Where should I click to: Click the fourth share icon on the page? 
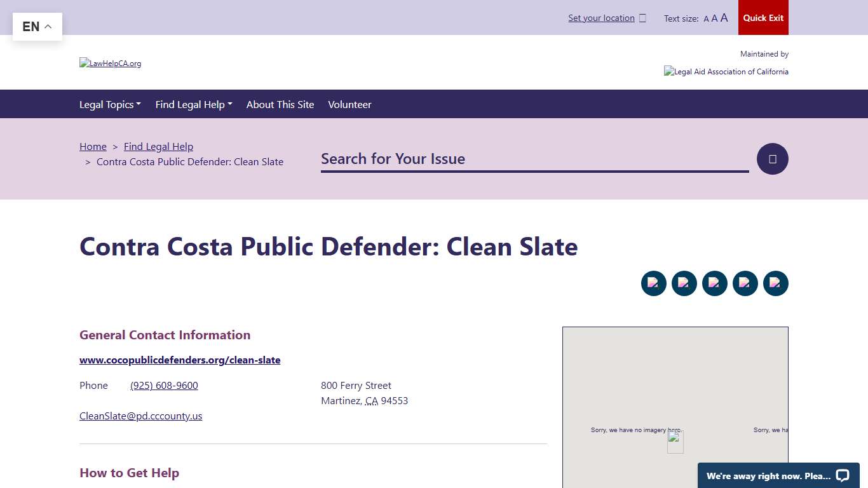pyautogui.click(x=745, y=283)
